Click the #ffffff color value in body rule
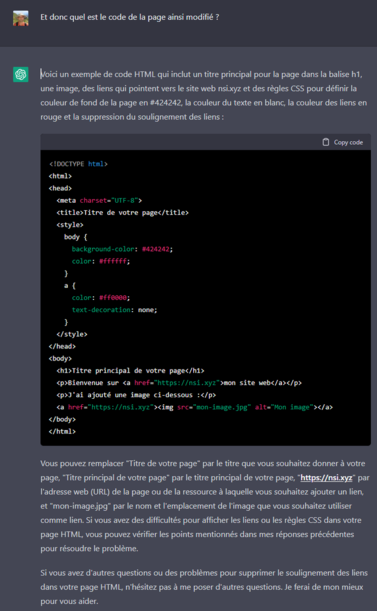The image size is (377, 611). tap(113, 261)
